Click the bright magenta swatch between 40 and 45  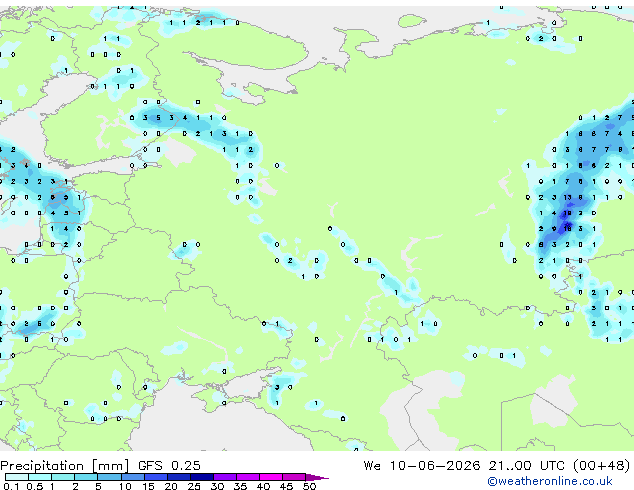tap(271, 477)
